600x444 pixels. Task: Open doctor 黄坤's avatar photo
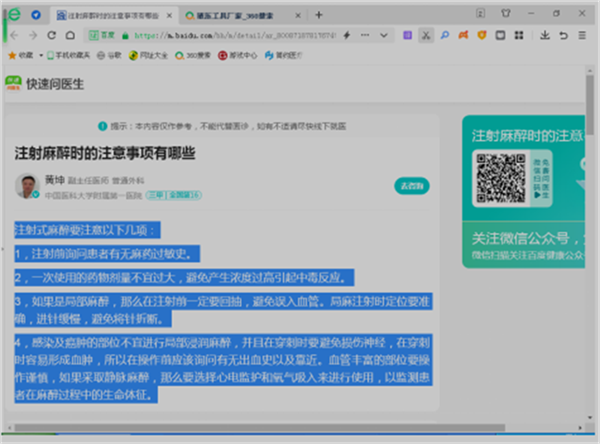pyautogui.click(x=27, y=186)
